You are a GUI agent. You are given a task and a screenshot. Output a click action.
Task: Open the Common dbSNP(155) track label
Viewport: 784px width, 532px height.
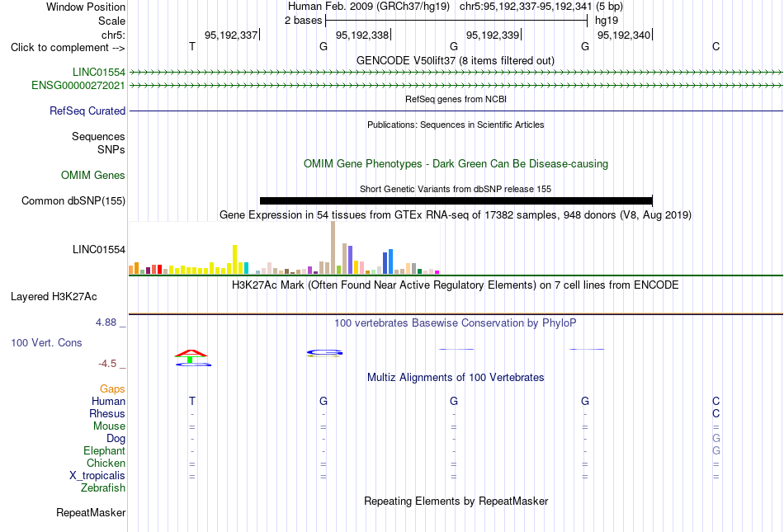(73, 200)
